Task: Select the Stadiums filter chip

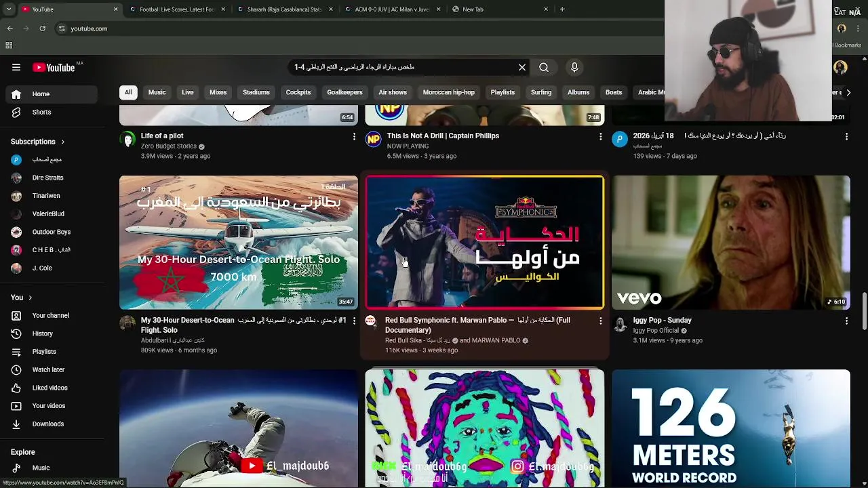Action: click(256, 92)
